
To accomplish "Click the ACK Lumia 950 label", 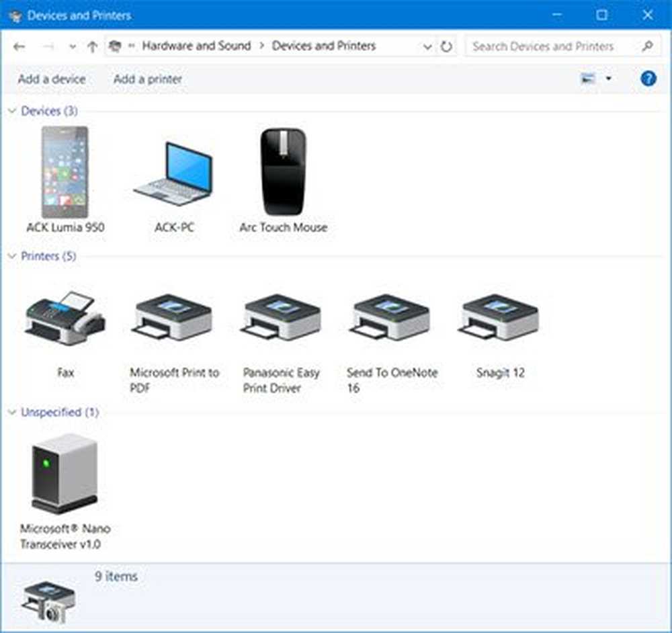I will click(65, 227).
